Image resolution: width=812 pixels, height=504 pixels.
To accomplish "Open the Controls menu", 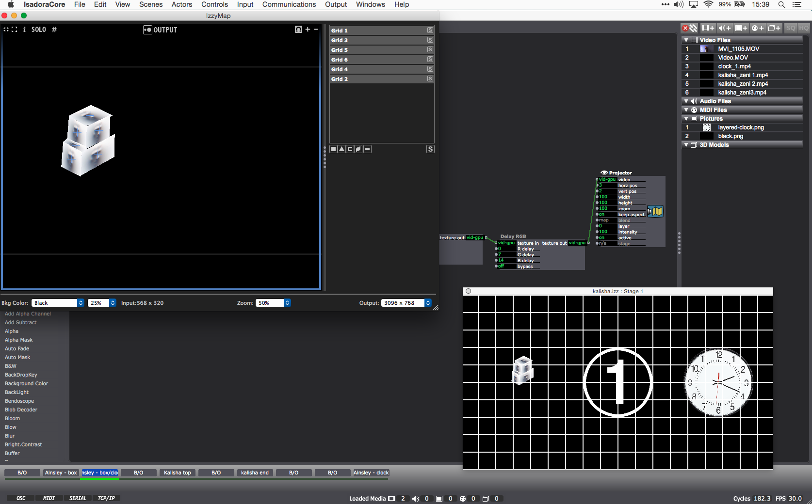I will (215, 4).
